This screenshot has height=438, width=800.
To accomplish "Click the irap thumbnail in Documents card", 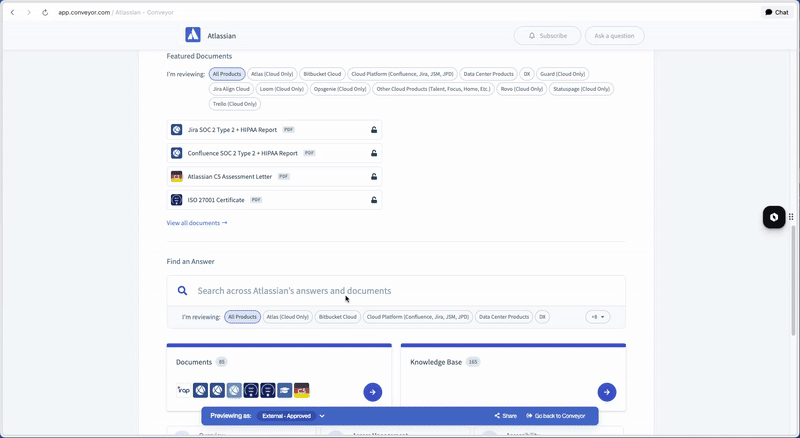I will click(184, 391).
